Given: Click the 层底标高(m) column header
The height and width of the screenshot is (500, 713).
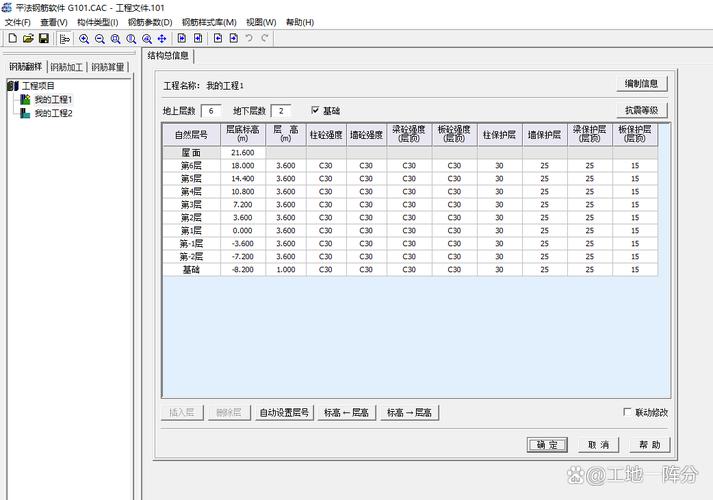Looking at the screenshot, I should pyautogui.click(x=243, y=135).
